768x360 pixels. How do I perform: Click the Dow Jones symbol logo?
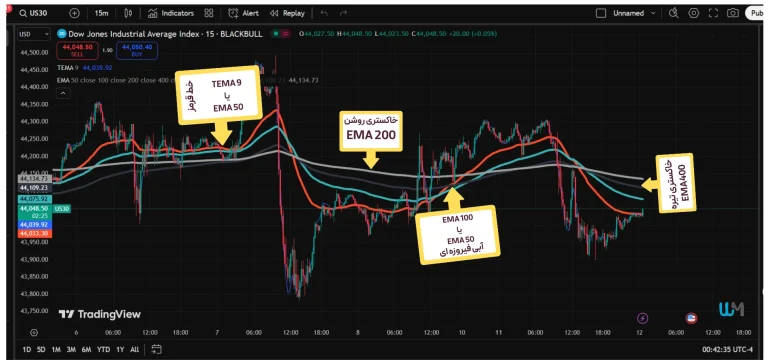tap(62, 34)
